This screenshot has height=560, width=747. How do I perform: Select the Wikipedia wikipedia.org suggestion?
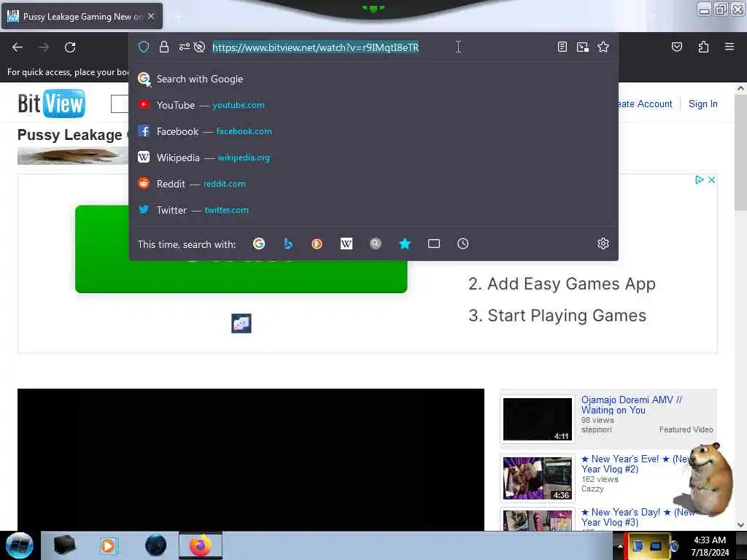tap(373, 157)
